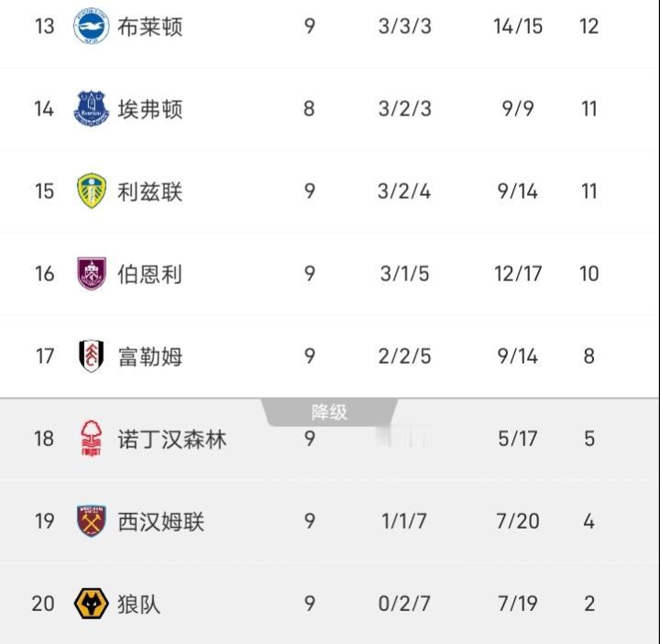Click the 伯恩利 team name
This screenshot has width=660, height=644.
pos(149,274)
